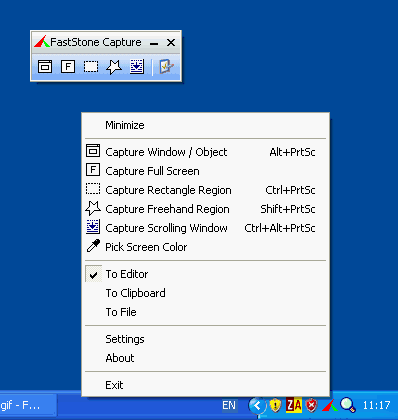Select To File output option

(x=205, y=312)
